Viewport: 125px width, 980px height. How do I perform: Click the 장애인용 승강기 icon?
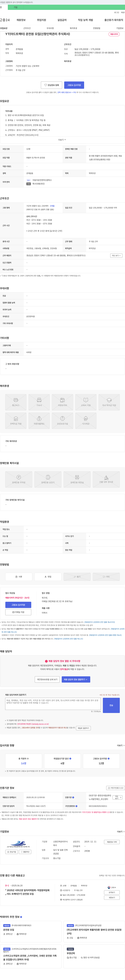click(48, 479)
